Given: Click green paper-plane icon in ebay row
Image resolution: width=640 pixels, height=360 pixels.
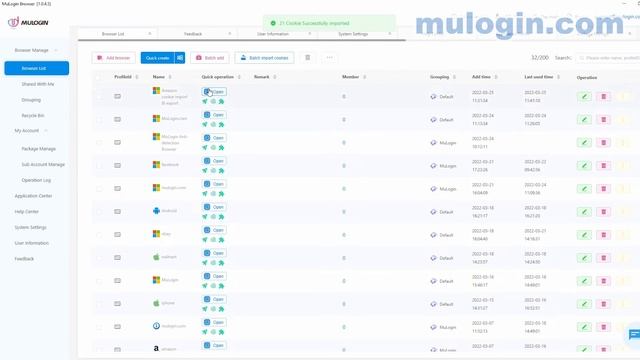Looking at the screenshot, I should pos(205,240).
